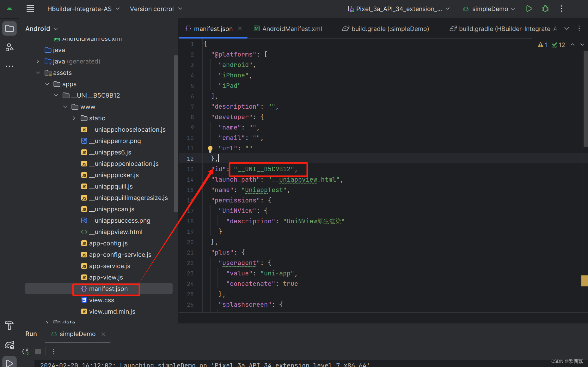
Task: Click the typo count indicator showing 12
Action: (x=559, y=45)
